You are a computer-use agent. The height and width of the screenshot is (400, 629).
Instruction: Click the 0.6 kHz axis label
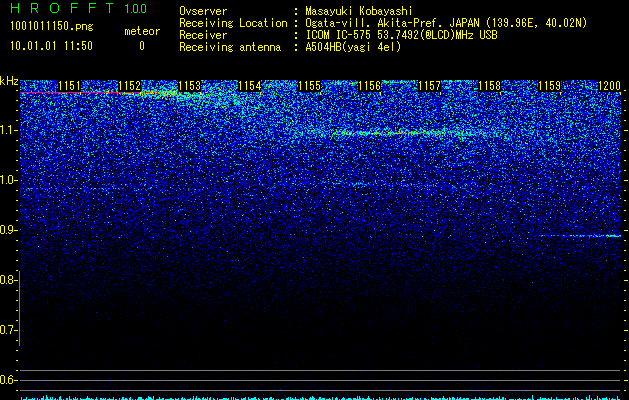pyautogui.click(x=8, y=380)
